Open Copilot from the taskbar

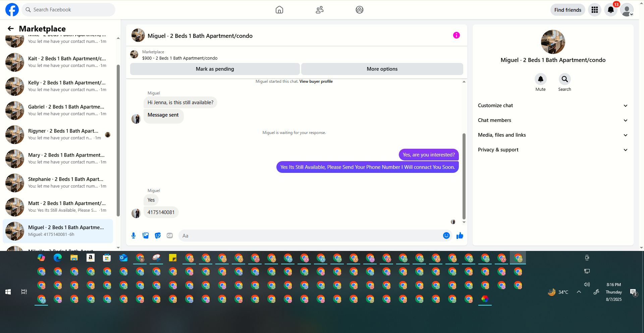point(41,258)
